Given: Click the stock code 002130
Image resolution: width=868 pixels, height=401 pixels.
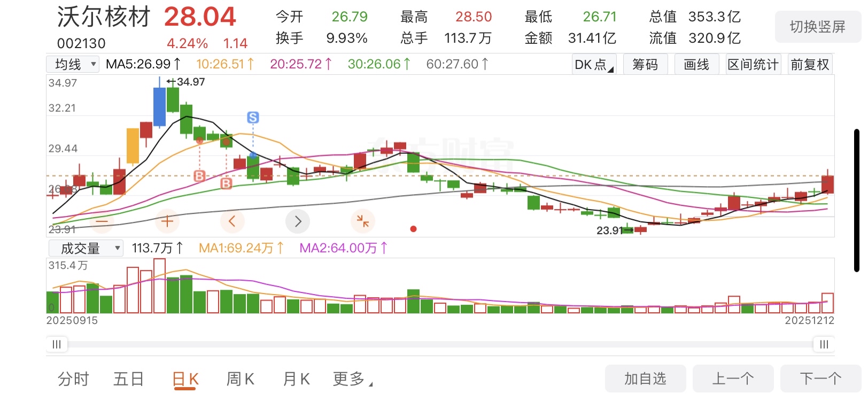Looking at the screenshot, I should point(81,43).
